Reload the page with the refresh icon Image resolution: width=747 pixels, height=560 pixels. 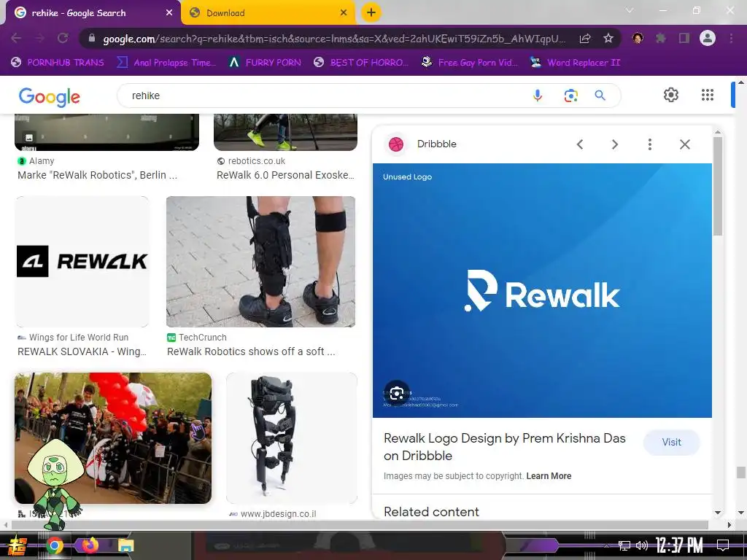coord(63,38)
